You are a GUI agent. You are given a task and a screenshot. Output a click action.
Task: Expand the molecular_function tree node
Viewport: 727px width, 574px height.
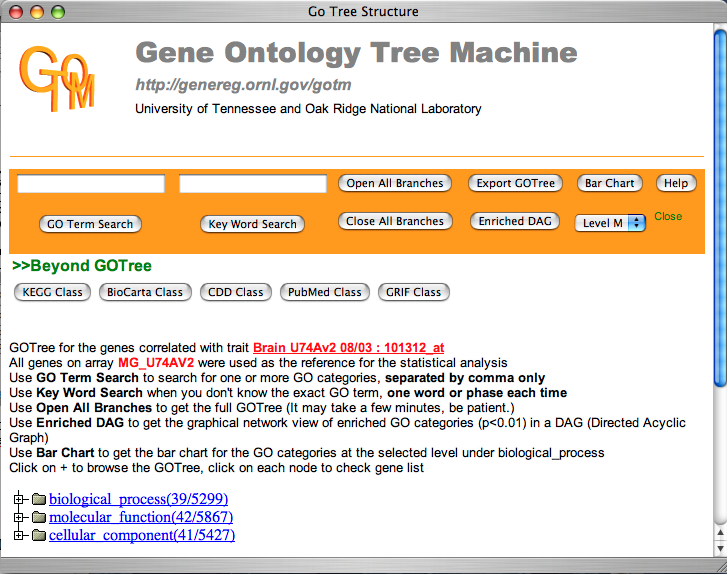[19, 518]
